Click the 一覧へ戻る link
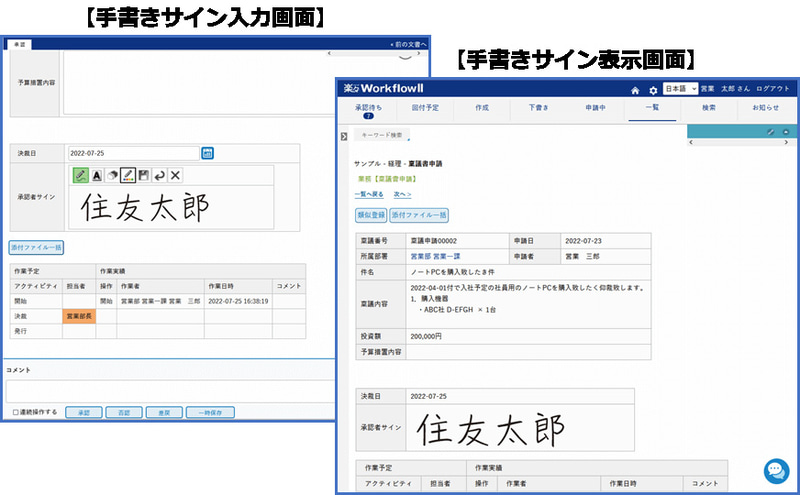The image size is (800, 495). (369, 194)
